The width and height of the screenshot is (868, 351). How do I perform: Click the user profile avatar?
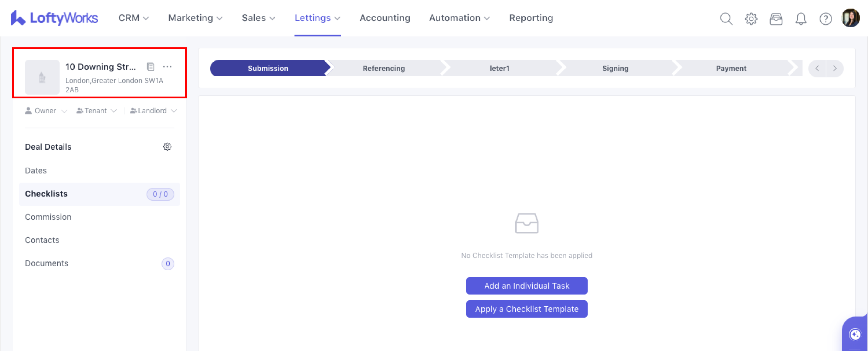pos(850,18)
